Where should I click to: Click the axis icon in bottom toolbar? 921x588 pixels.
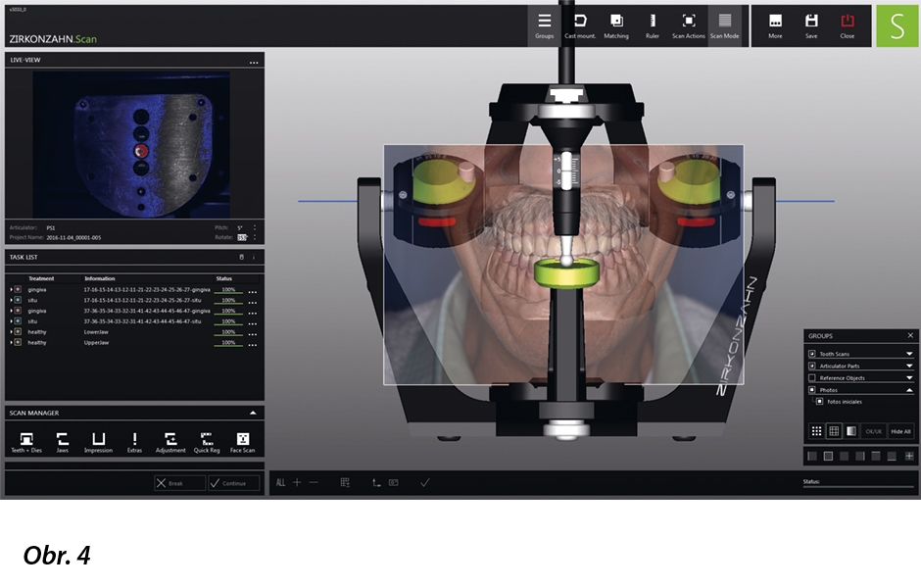coord(376,483)
